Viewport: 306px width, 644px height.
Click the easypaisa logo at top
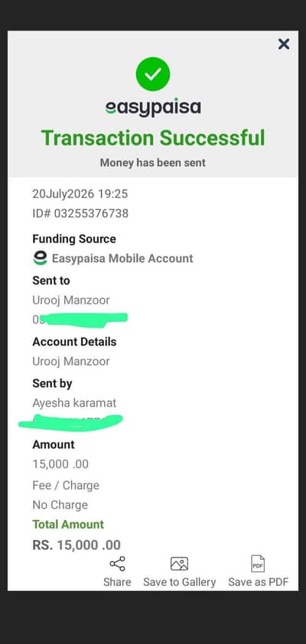[153, 108]
